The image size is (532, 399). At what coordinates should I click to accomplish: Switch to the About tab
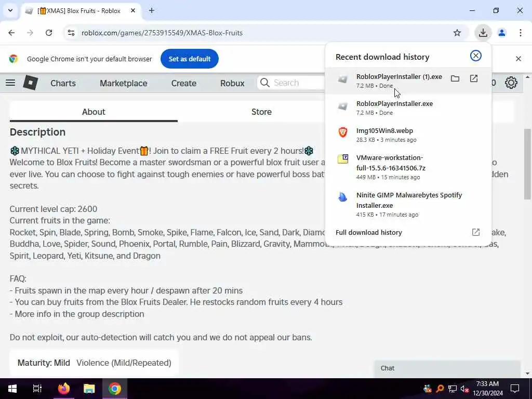[x=94, y=112]
